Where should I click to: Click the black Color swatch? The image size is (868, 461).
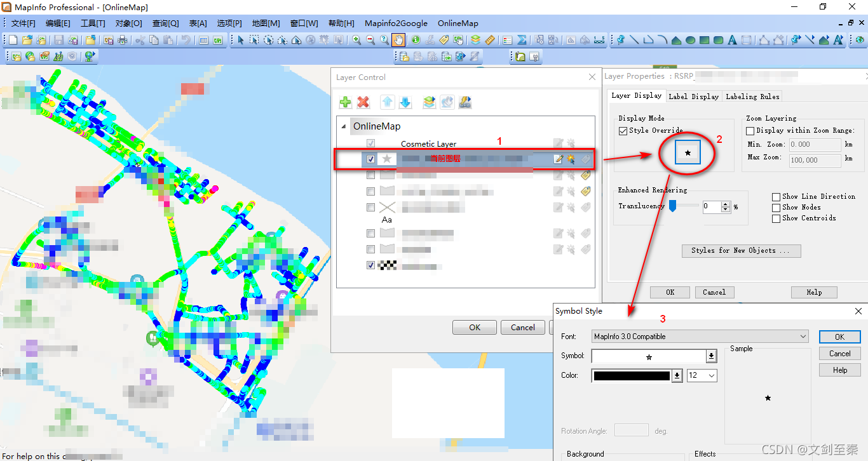632,376
